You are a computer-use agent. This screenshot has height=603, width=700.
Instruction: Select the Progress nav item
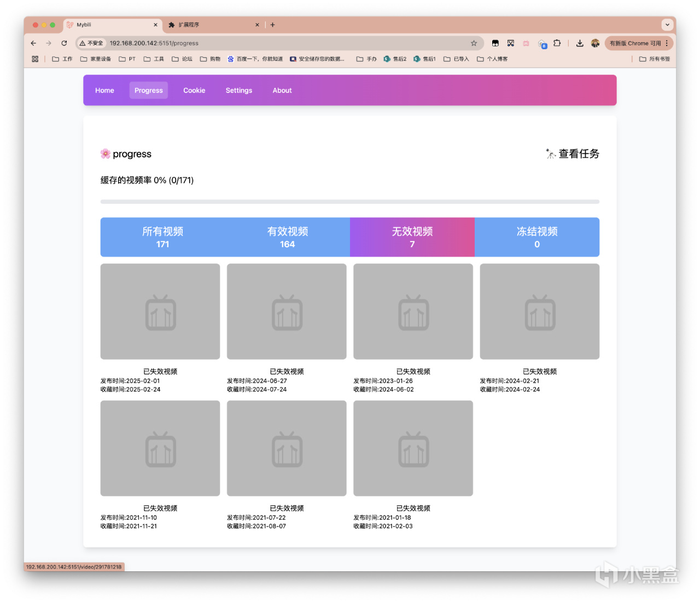point(149,91)
